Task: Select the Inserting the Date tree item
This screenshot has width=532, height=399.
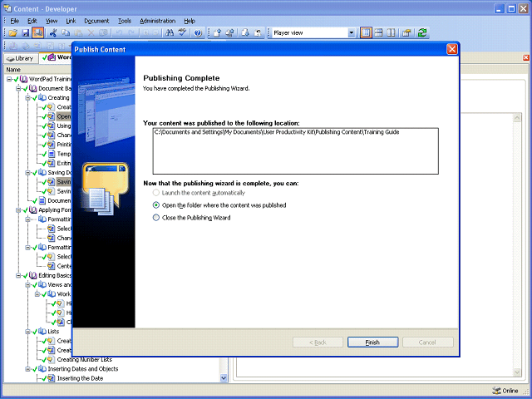Action: [80, 378]
